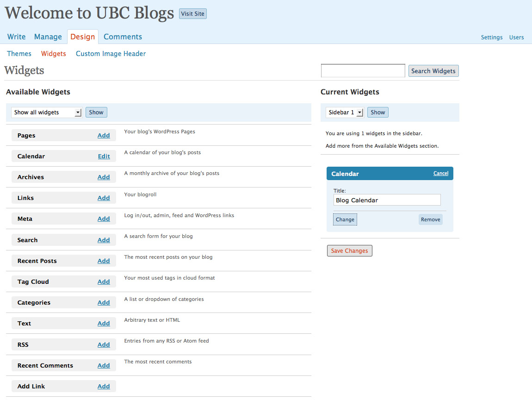
Task: Click the "Your blog's WordPress Pages" description
Action: (x=160, y=131)
